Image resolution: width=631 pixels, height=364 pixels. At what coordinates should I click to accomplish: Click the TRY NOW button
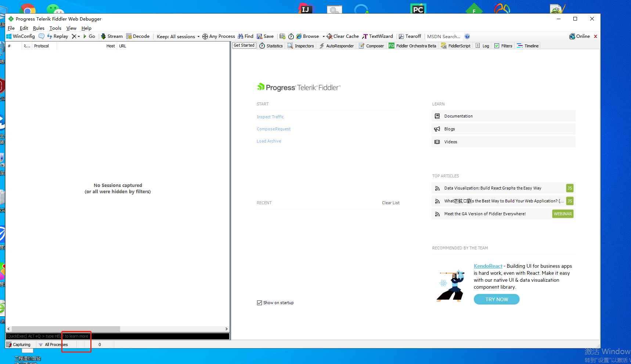[x=497, y=299]
